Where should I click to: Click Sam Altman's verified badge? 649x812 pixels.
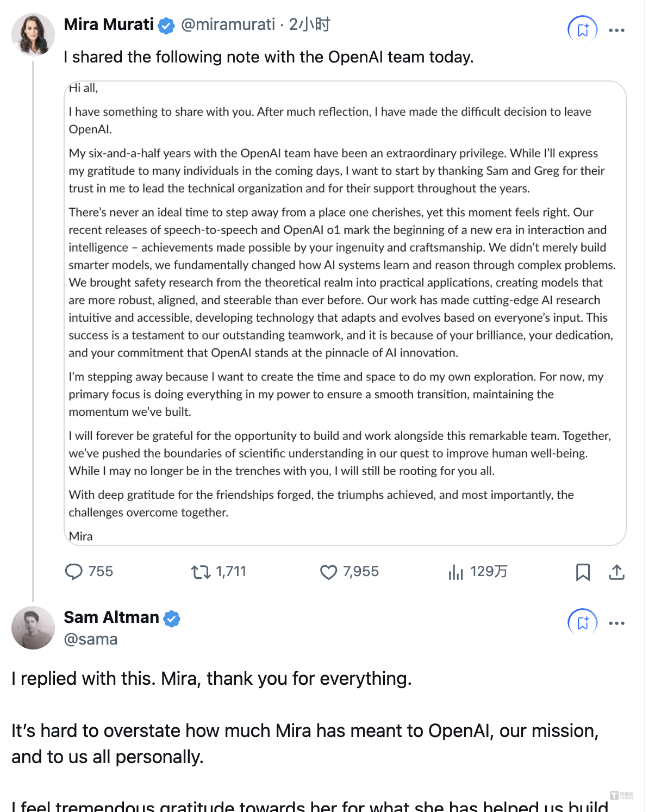click(172, 619)
